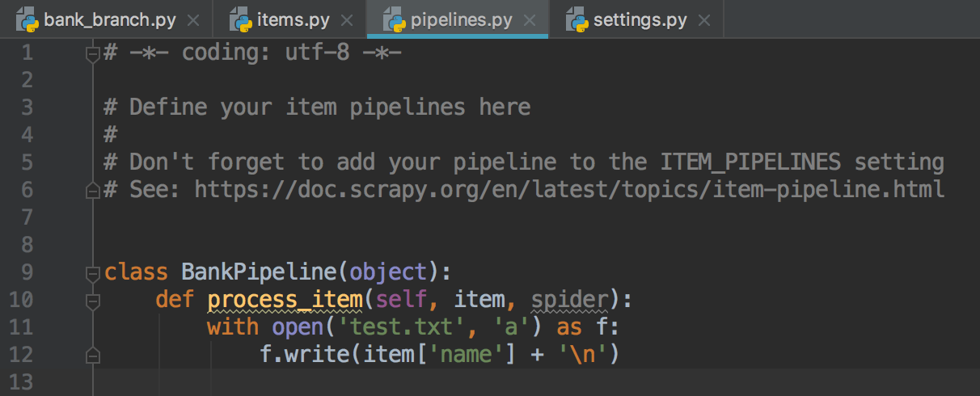Click the self parameter in process_item

pyautogui.click(x=401, y=300)
